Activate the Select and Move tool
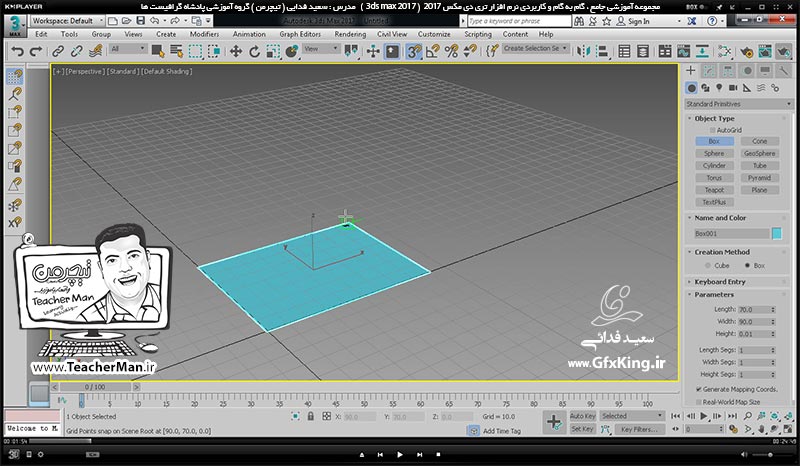The width and height of the screenshot is (800, 466). tap(236, 51)
